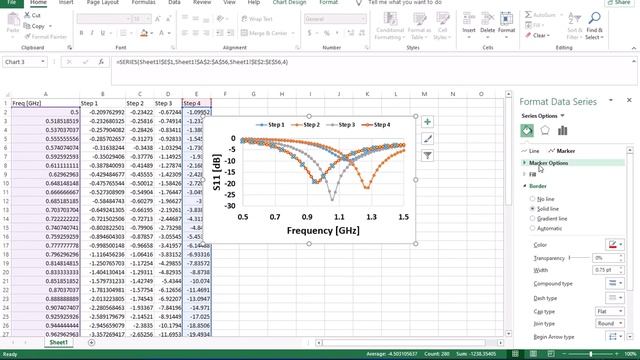This screenshot has height=360, width=640.
Task: Click the Width value field
Action: (606, 270)
